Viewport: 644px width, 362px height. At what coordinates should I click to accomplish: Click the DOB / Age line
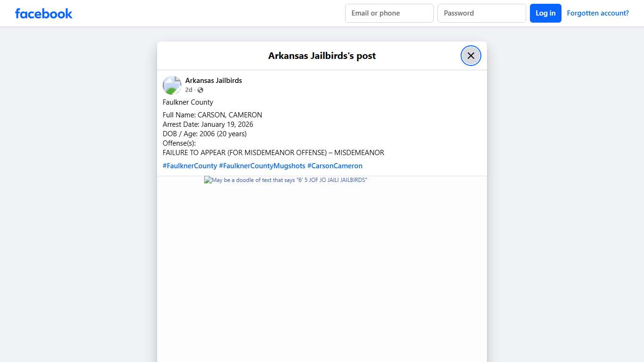[x=204, y=134]
